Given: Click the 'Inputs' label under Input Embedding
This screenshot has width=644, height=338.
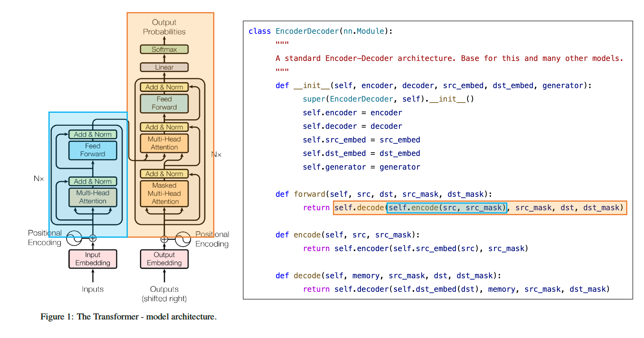Looking at the screenshot, I should point(92,289).
